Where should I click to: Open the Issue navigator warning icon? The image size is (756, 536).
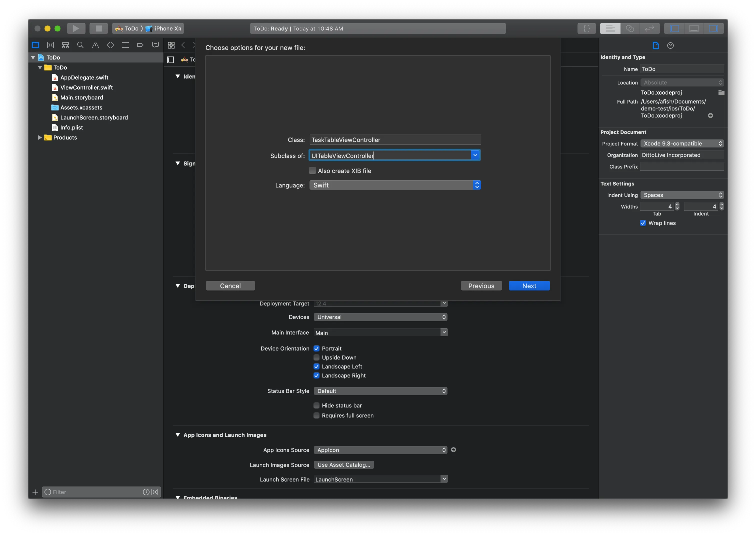tap(95, 45)
